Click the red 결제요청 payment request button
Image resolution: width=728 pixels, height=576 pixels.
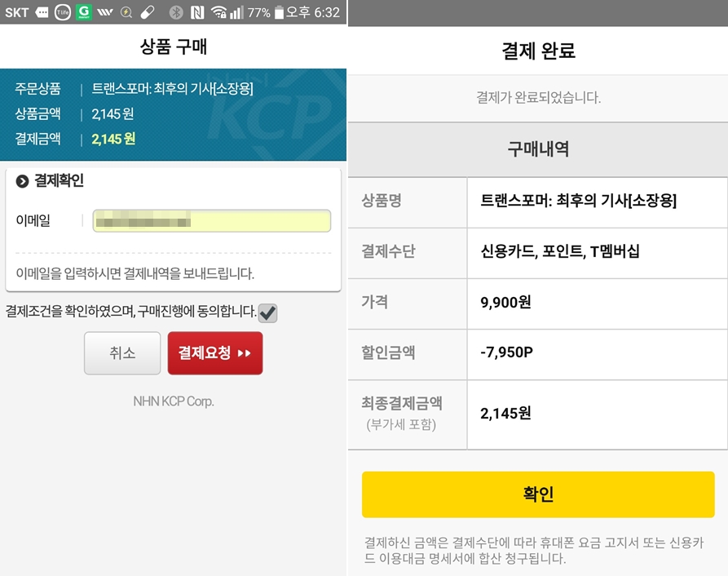(215, 353)
